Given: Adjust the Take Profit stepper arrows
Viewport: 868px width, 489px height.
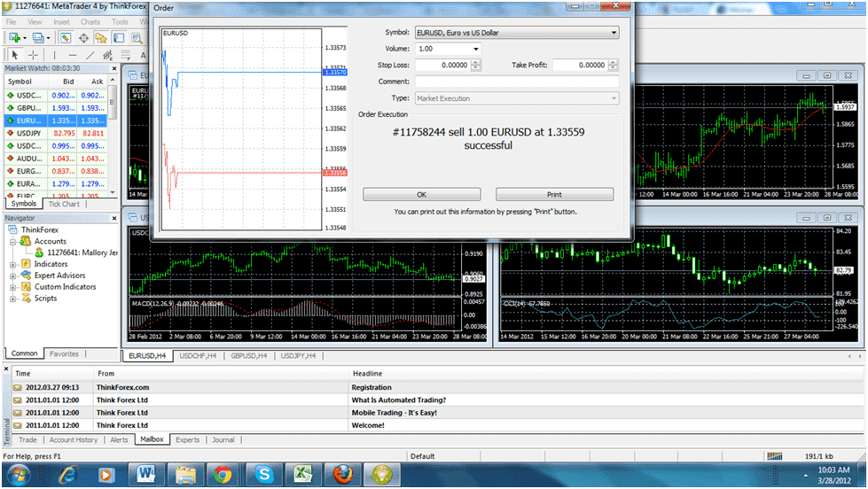Looking at the screenshot, I should pos(613,65).
